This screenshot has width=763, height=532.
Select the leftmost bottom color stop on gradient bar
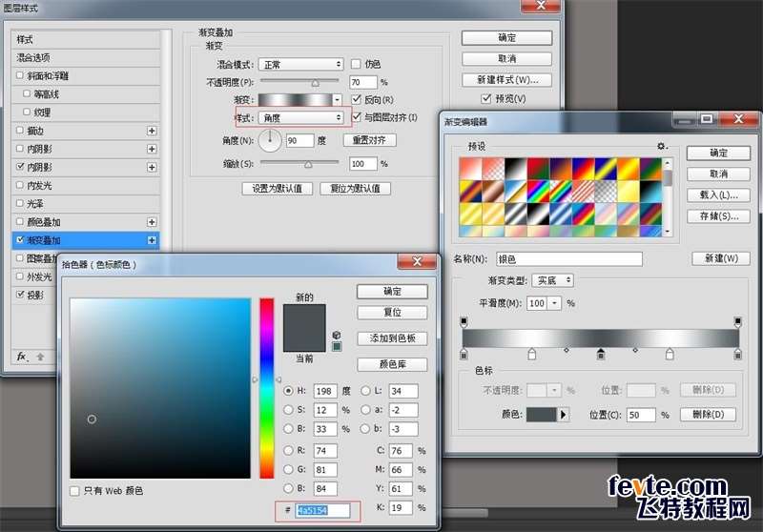pyautogui.click(x=464, y=355)
